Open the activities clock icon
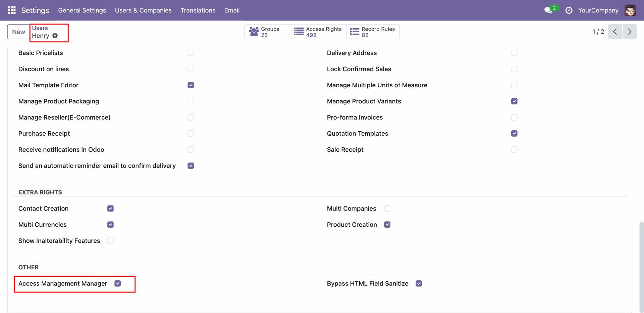Image resolution: width=644 pixels, height=313 pixels. 569,10
